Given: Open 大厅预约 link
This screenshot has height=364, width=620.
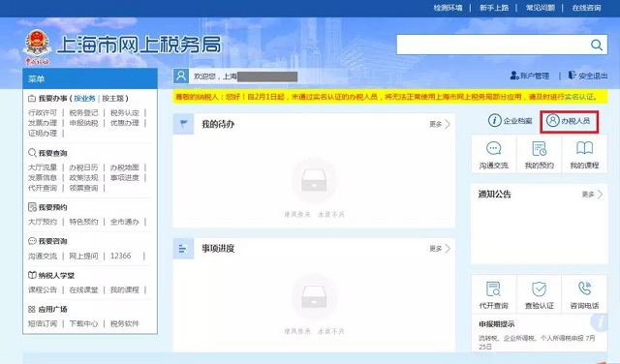Looking at the screenshot, I should point(43,222).
